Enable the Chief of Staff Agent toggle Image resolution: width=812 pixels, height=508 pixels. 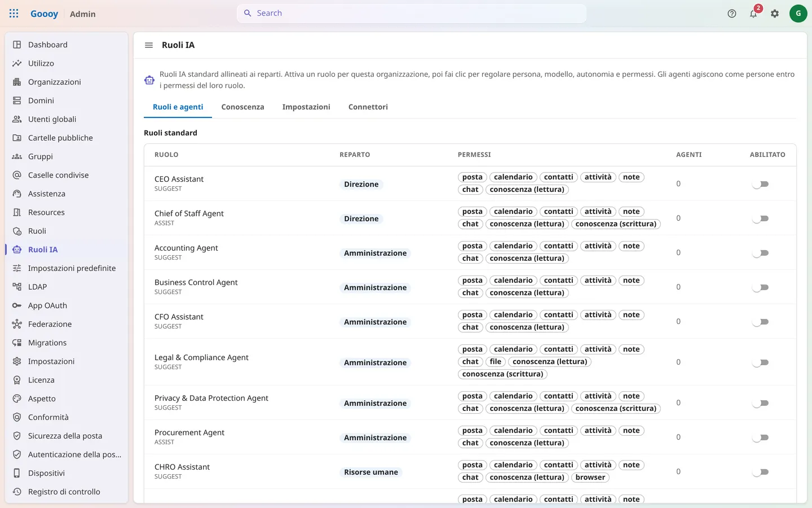[761, 218]
